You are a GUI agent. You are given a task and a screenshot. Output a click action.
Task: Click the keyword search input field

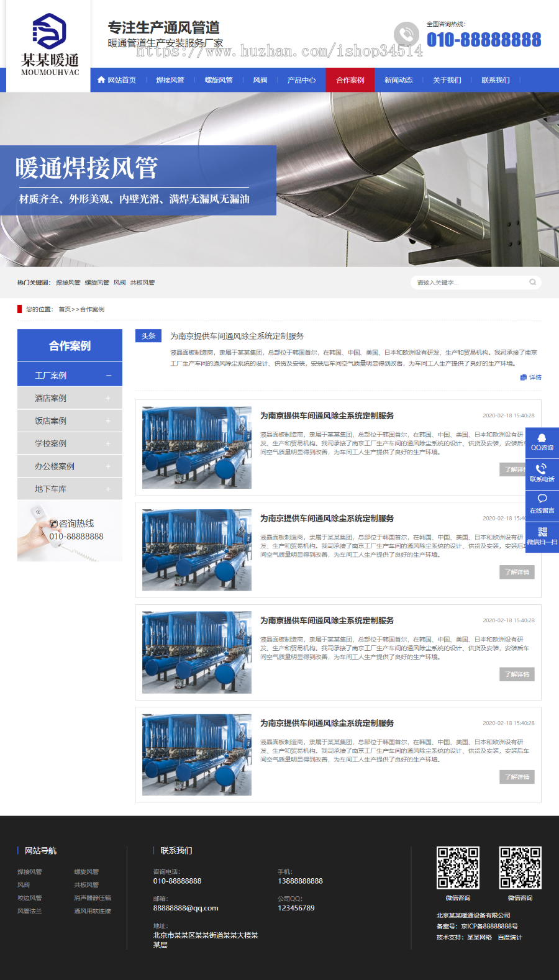[469, 283]
